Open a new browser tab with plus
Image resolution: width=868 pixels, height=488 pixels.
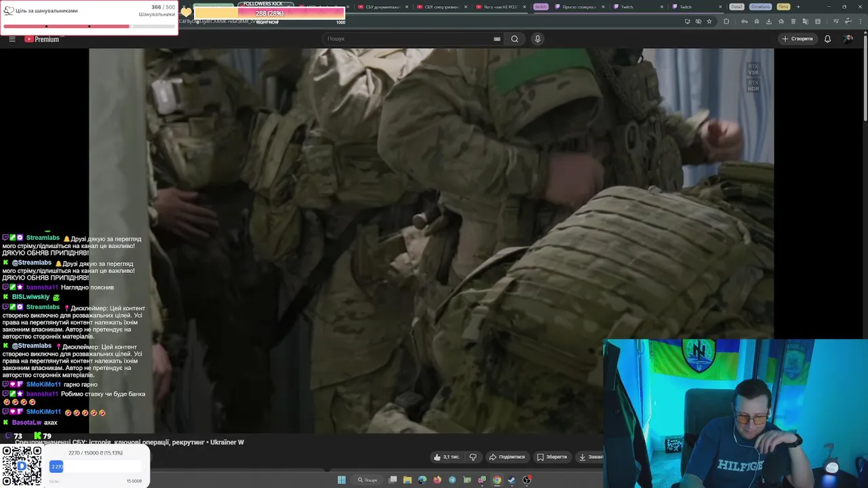[797, 7]
